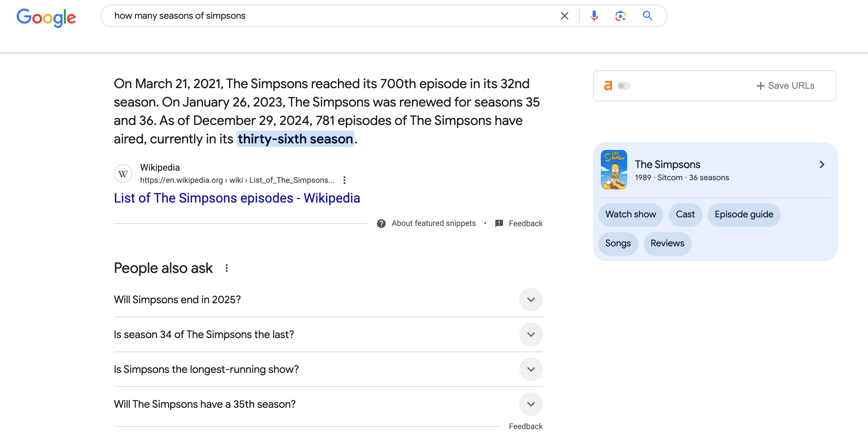Start voice search with the microphone icon
This screenshot has height=438, width=868.
click(x=594, y=16)
